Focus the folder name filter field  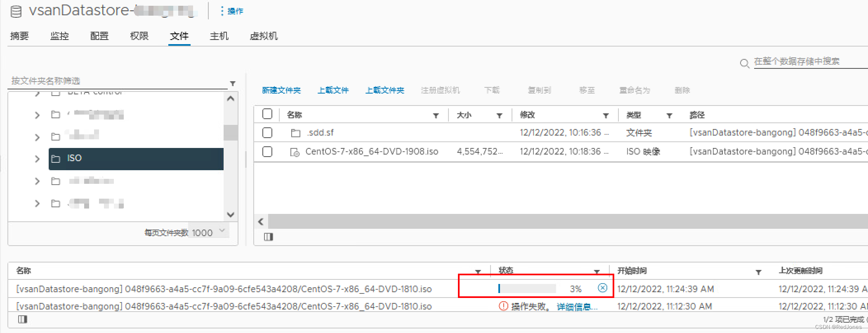(x=118, y=81)
